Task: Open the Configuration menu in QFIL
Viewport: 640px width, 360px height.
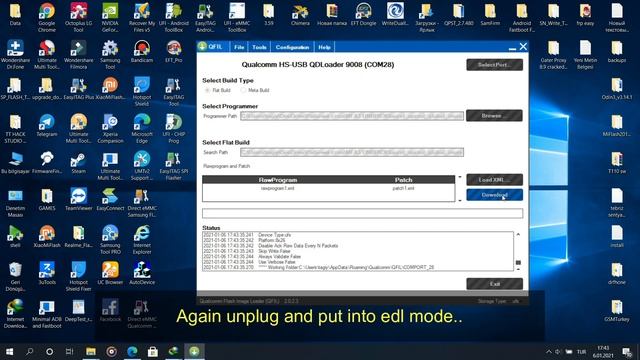Action: (292, 47)
